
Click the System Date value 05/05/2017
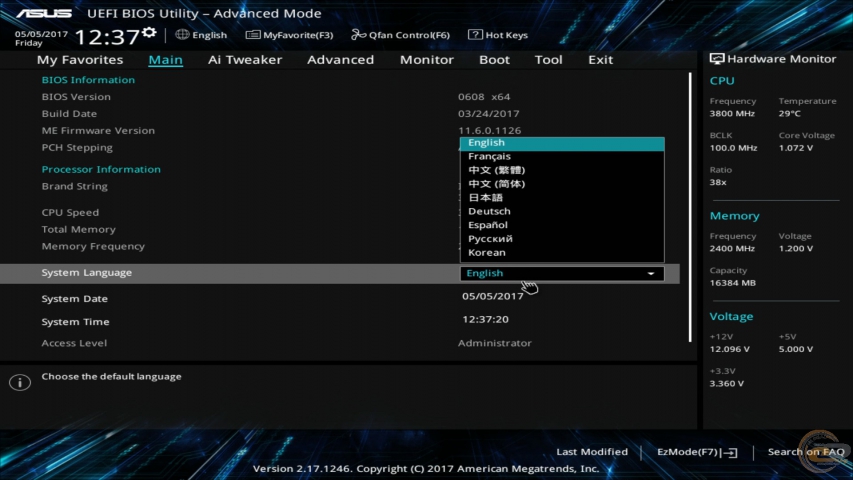pyautogui.click(x=492, y=296)
